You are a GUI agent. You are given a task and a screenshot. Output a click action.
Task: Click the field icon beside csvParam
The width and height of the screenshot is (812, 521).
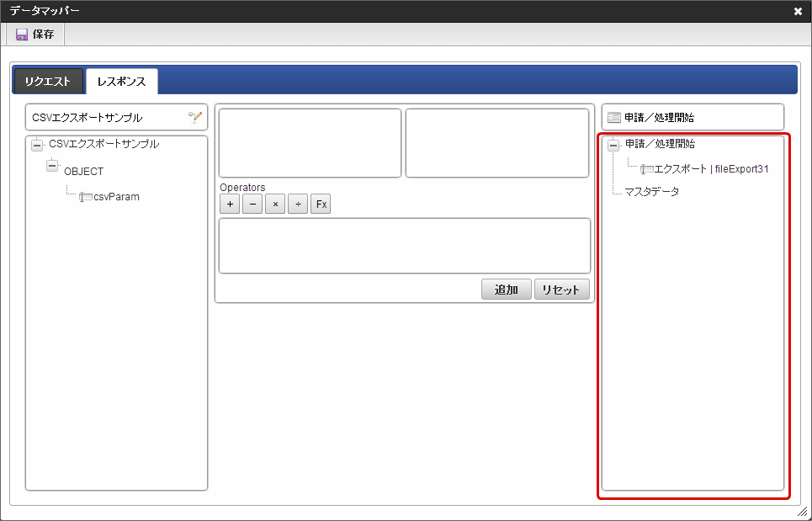point(86,197)
